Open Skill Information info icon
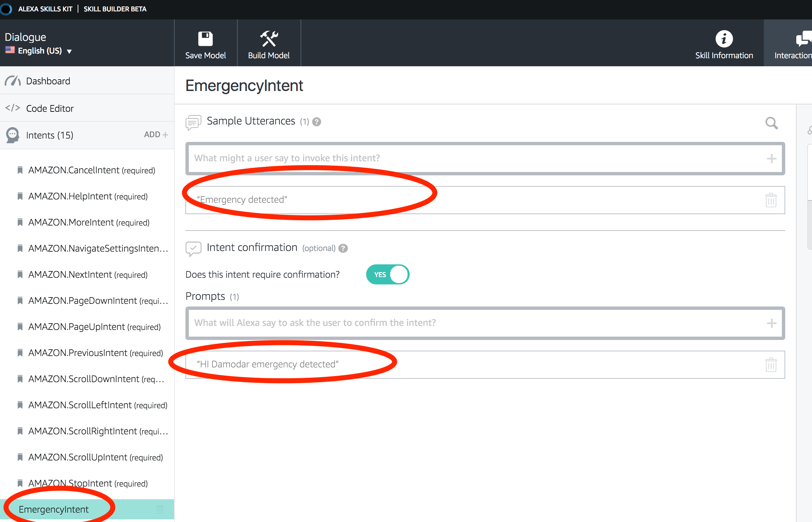The image size is (812, 522). pyautogui.click(x=724, y=39)
